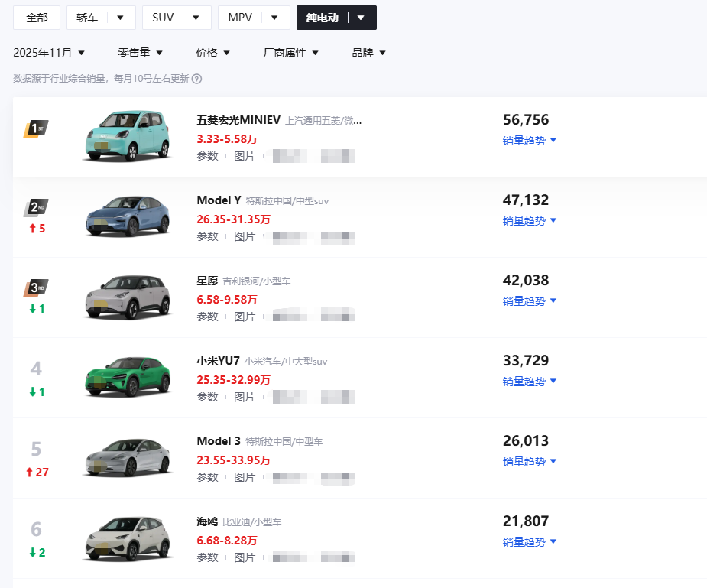The height and width of the screenshot is (588, 707).
Task: Open the 零售量 sort dropdown
Action: pyautogui.click(x=140, y=53)
